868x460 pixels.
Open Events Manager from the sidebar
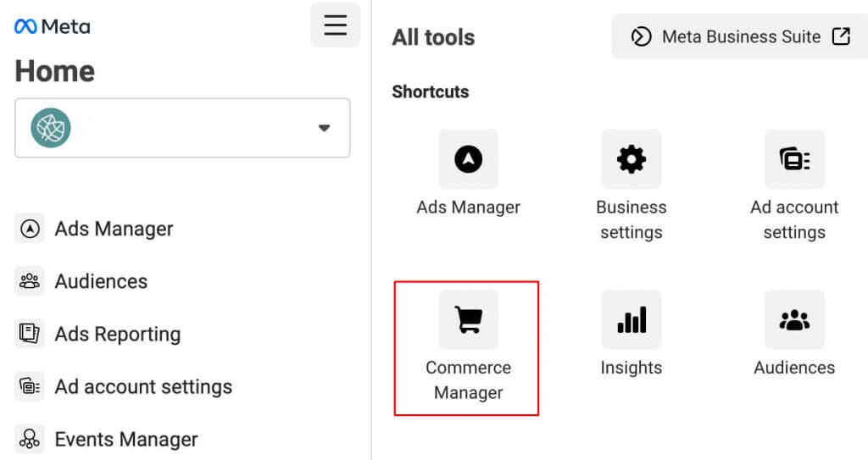click(125, 439)
